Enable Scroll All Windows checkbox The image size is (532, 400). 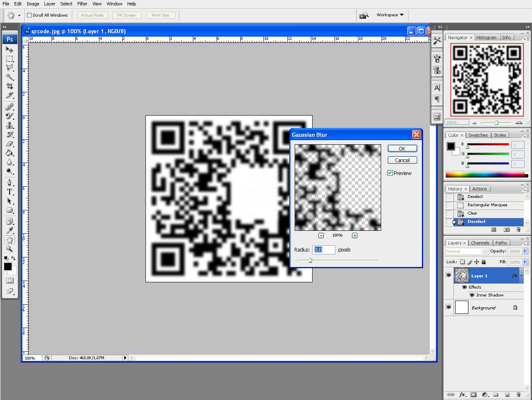[30, 15]
